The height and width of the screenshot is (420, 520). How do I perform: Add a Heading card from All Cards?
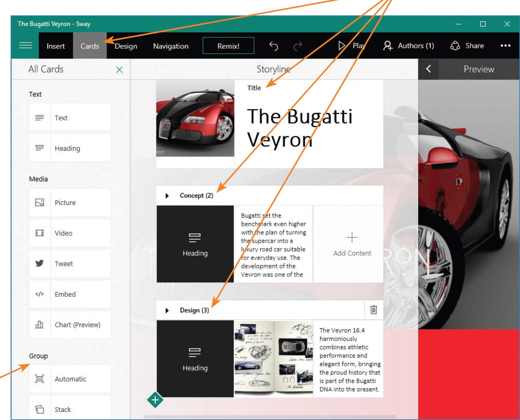click(x=70, y=148)
